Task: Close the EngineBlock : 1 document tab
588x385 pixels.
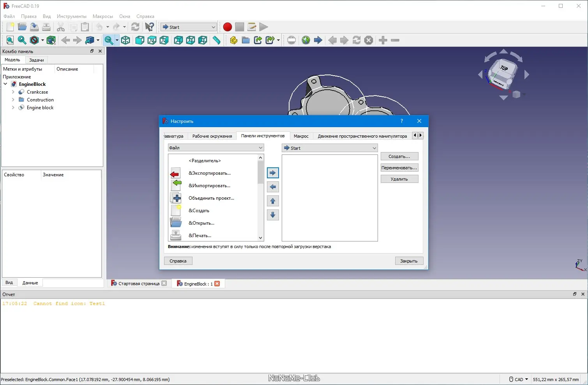Action: (x=217, y=284)
